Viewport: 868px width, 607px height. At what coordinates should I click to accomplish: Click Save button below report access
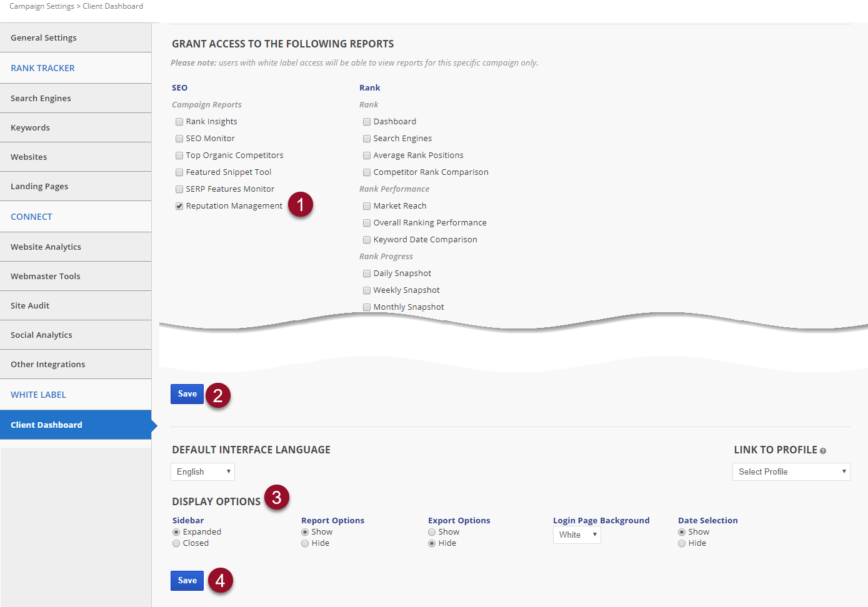[187, 394]
